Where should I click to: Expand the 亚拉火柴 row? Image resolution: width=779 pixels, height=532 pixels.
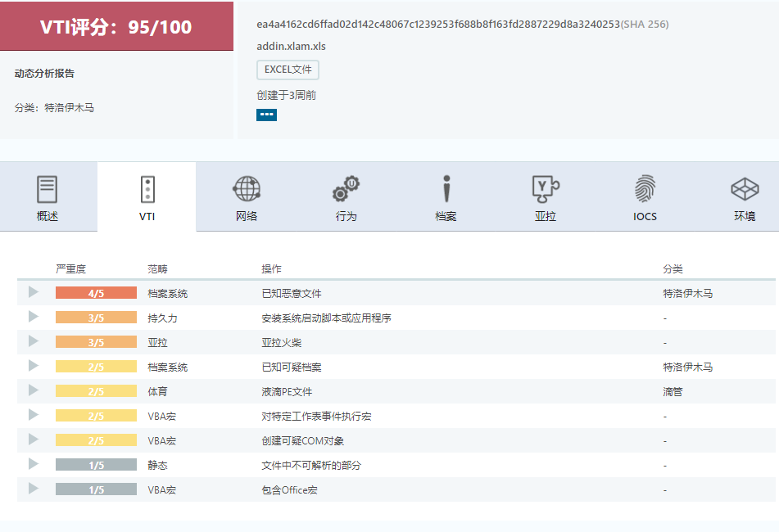(34, 341)
